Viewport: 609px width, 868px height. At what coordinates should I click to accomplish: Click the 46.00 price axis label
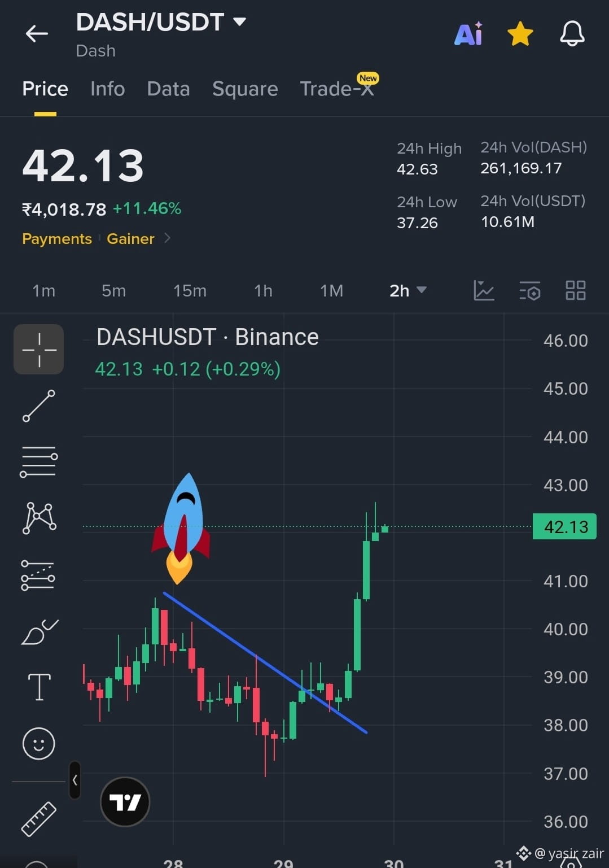pyautogui.click(x=566, y=341)
